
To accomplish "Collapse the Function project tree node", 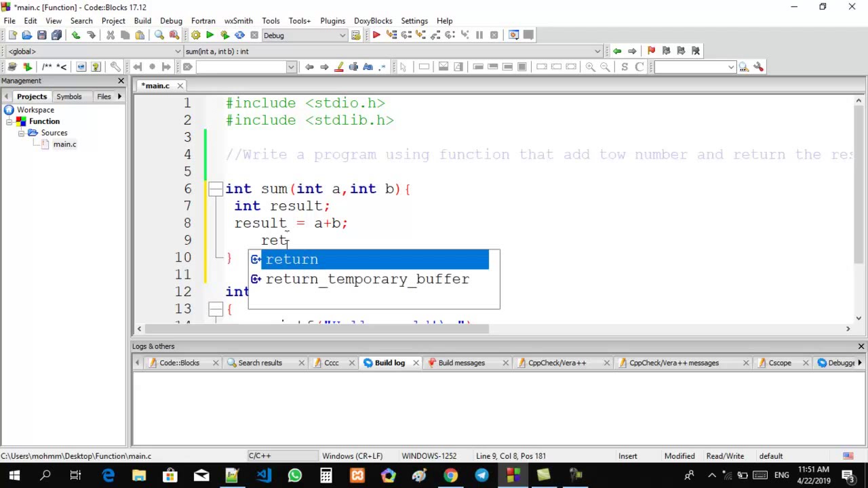I will coord(10,121).
